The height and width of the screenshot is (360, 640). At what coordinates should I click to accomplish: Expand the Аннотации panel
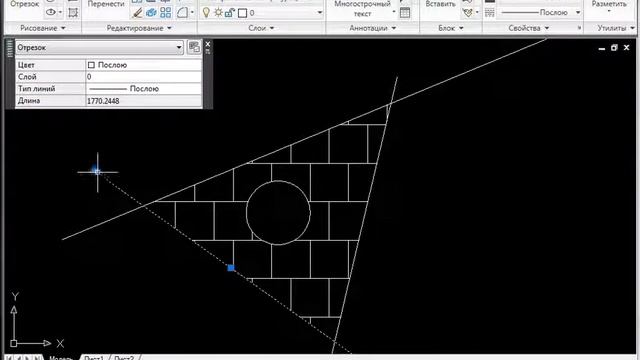pyautogui.click(x=373, y=28)
